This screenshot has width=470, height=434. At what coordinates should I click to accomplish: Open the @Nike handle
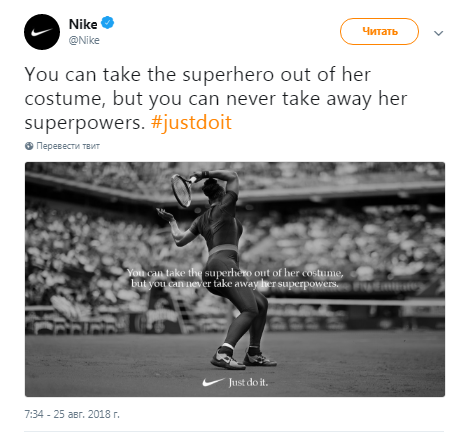(84, 40)
